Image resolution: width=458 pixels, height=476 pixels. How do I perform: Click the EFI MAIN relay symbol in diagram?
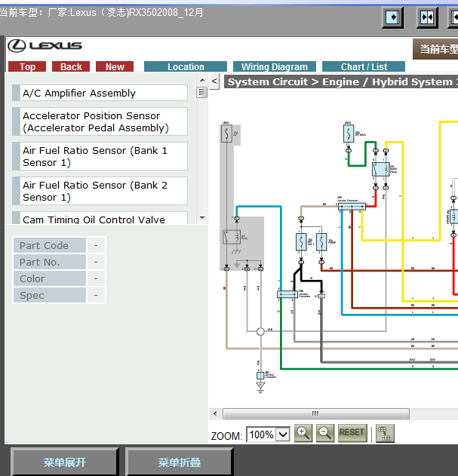380,169
